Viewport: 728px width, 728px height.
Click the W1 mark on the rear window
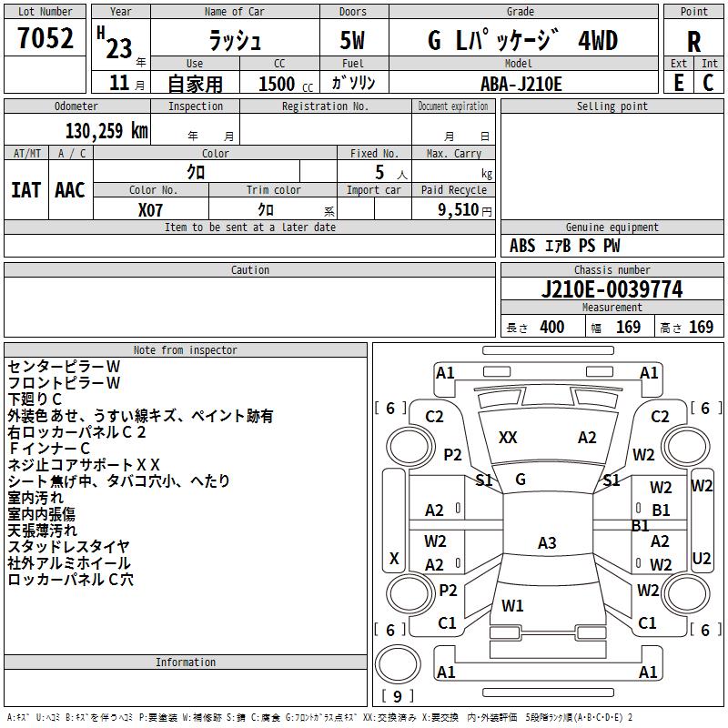tap(512, 605)
